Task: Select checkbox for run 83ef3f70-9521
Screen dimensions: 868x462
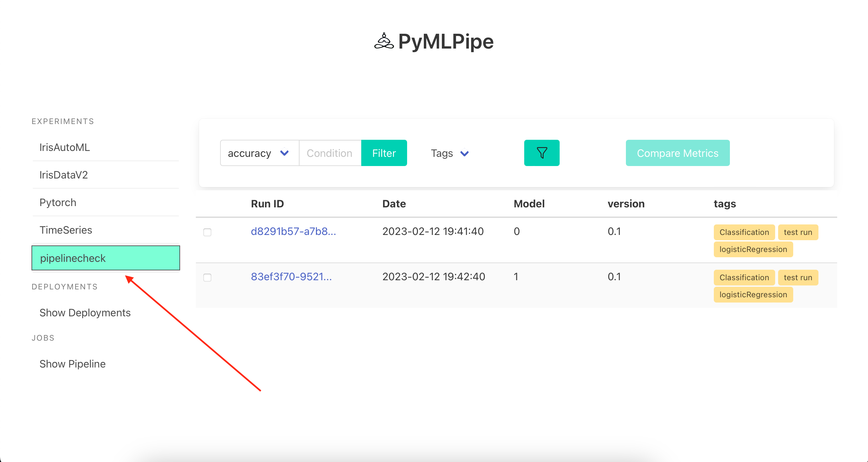Action: [207, 277]
